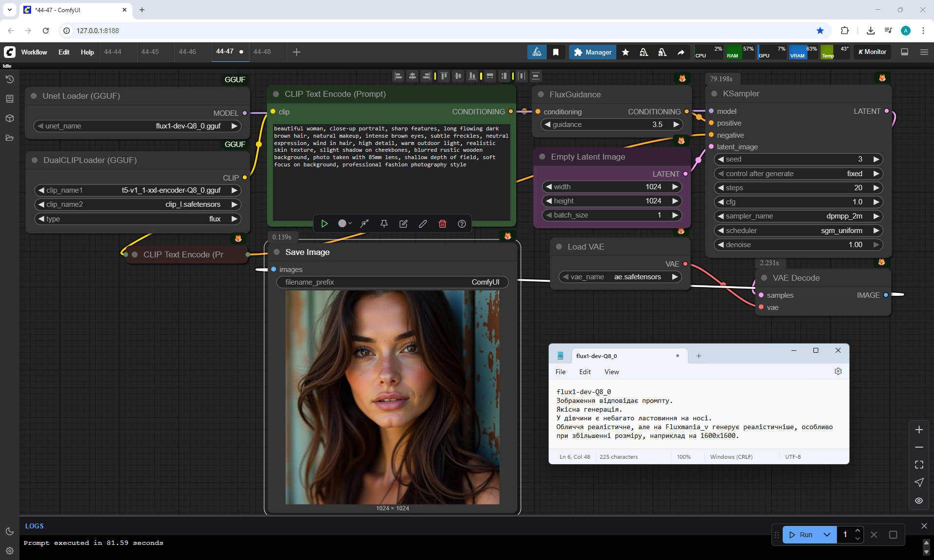Increase guidance value with right arrow
Screen dimensions: 934x560
point(676,125)
